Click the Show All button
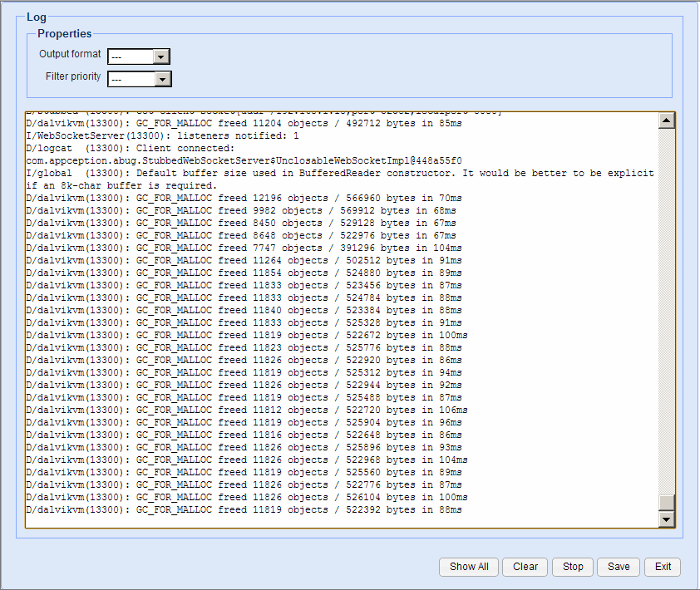 click(x=469, y=567)
